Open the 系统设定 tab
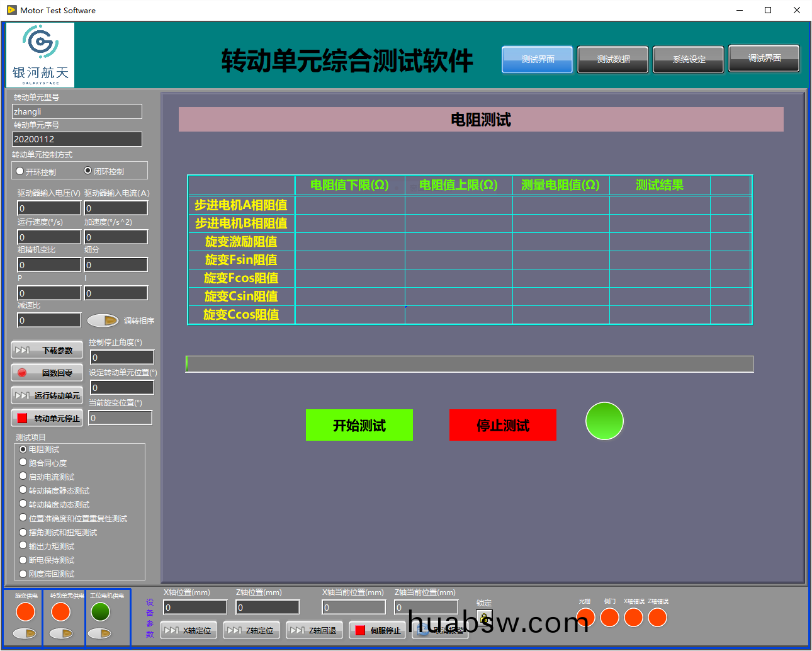Image resolution: width=812 pixels, height=651 pixels. click(x=688, y=59)
